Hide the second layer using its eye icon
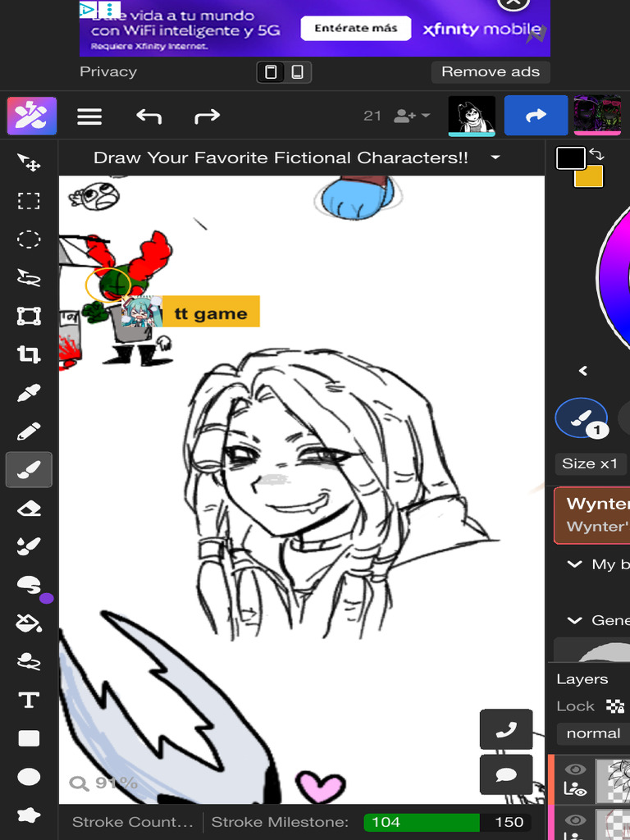This screenshot has width=630, height=840. 575,820
